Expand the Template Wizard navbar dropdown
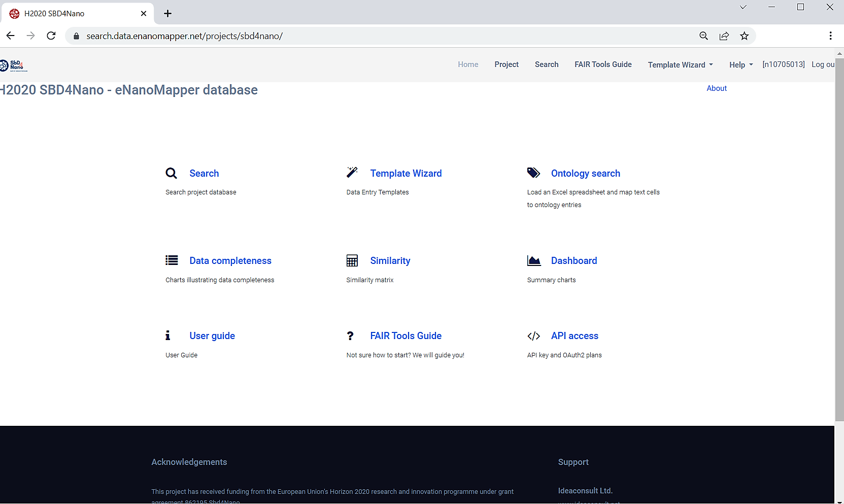This screenshot has height=504, width=844. (680, 65)
